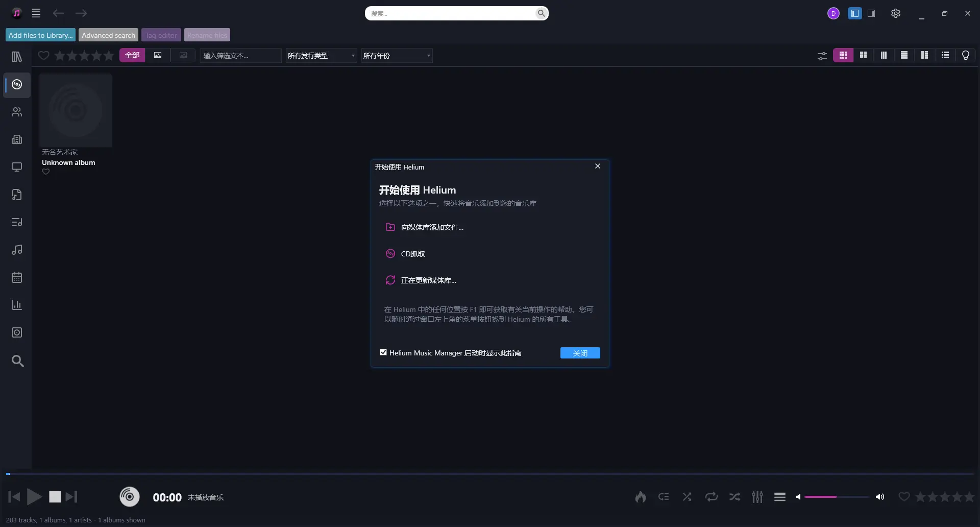Switch to large grid view
The width and height of the screenshot is (980, 527).
[864, 55]
